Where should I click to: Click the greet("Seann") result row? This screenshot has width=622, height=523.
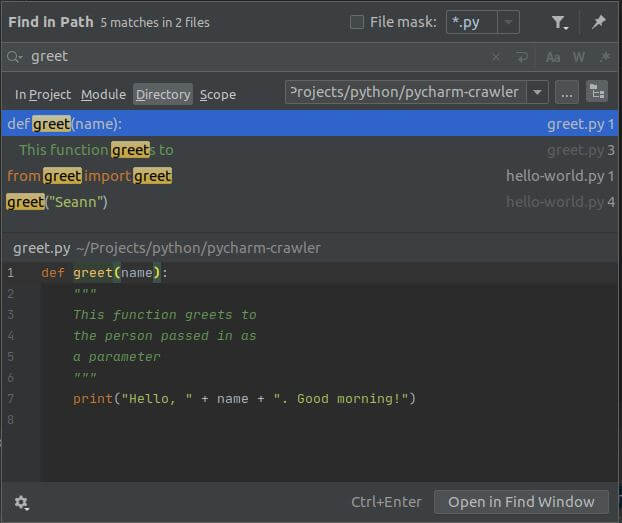57,202
